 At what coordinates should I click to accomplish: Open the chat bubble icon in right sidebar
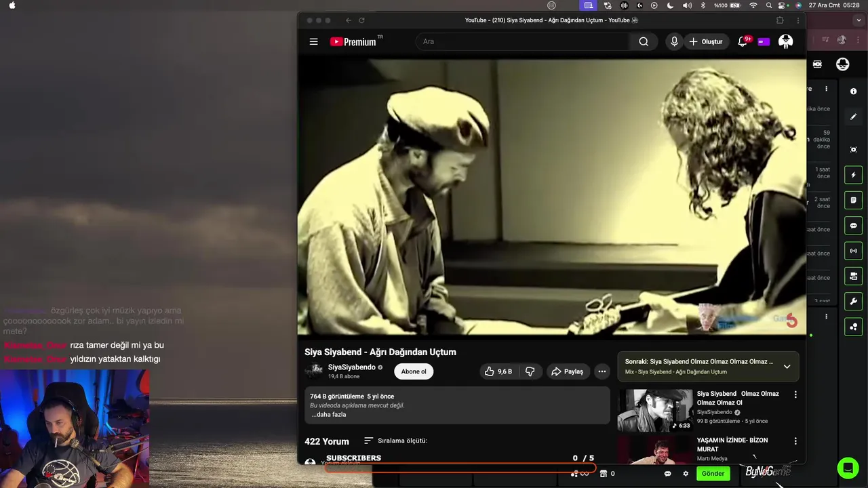pyautogui.click(x=853, y=226)
